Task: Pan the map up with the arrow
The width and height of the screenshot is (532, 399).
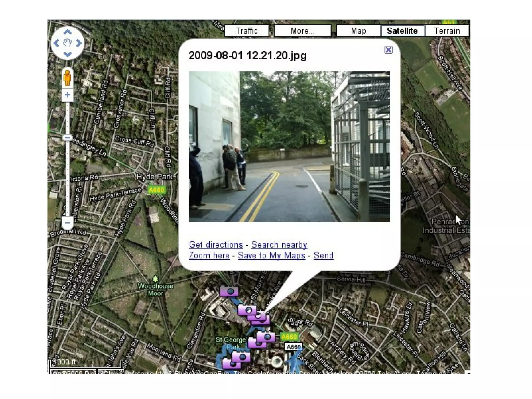Action: (x=68, y=32)
